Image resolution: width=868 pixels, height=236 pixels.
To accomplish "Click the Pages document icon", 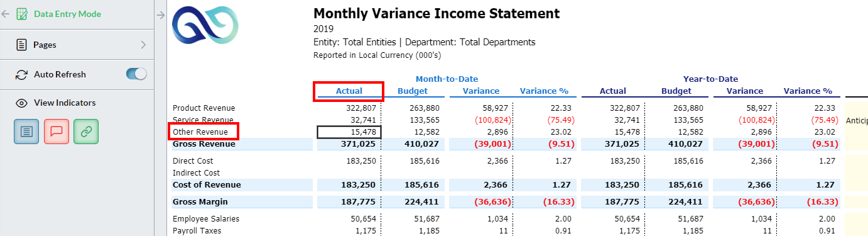I will point(21,45).
